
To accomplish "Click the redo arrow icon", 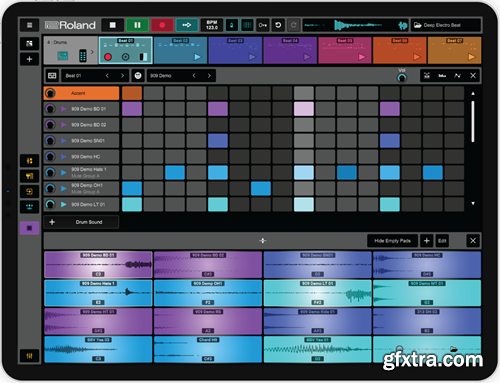I will [293, 25].
